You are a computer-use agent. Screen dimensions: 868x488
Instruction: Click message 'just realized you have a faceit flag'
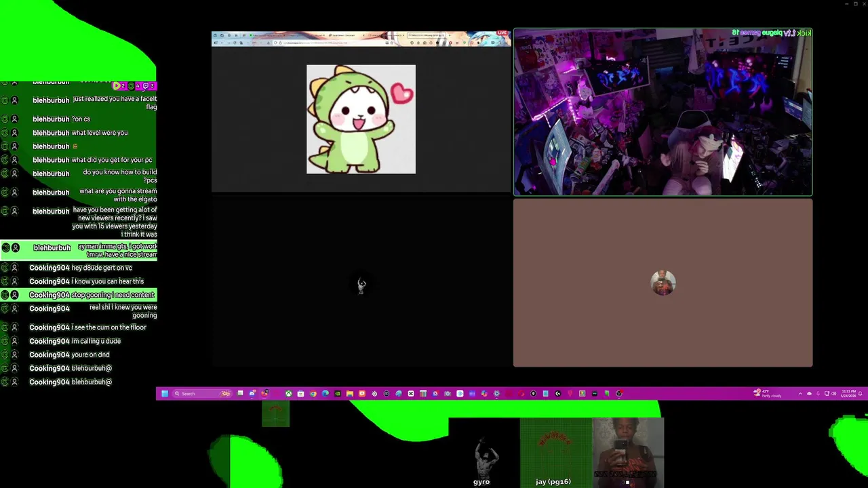(x=115, y=103)
